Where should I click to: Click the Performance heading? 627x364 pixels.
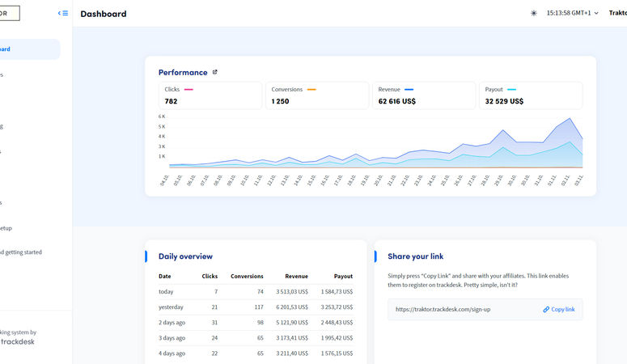pos(183,73)
